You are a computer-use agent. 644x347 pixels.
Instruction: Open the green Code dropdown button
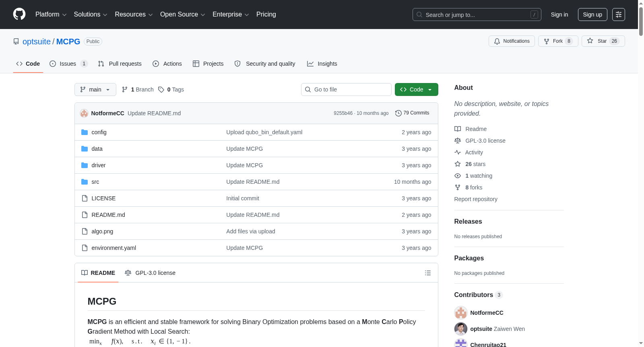click(x=417, y=89)
